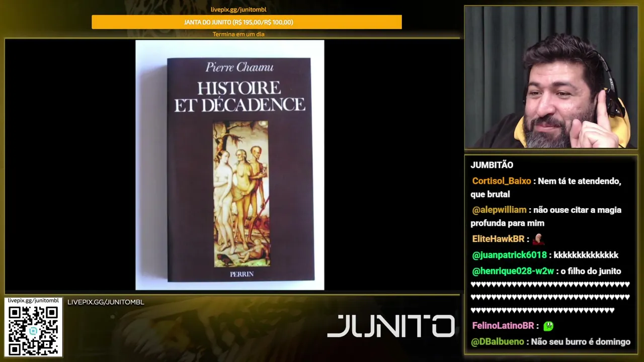
Task: Click the Histoire et Décadence book cover image
Action: [x=230, y=165]
